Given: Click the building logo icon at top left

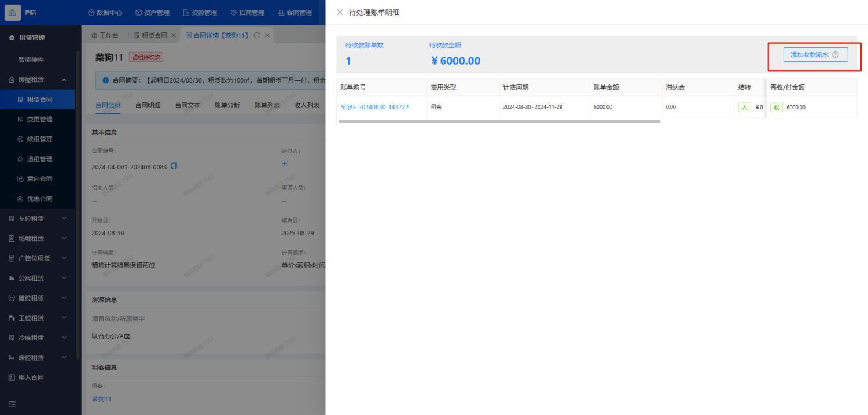Looking at the screenshot, I should (13, 12).
